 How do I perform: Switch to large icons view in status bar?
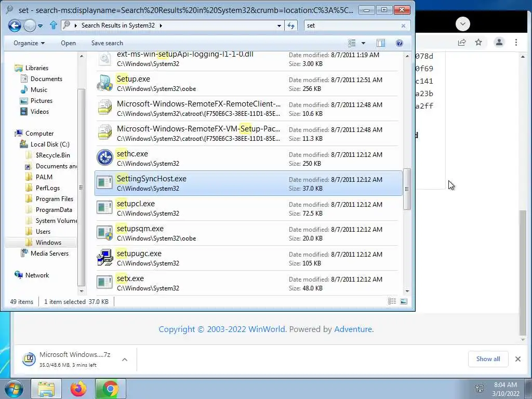(x=404, y=301)
